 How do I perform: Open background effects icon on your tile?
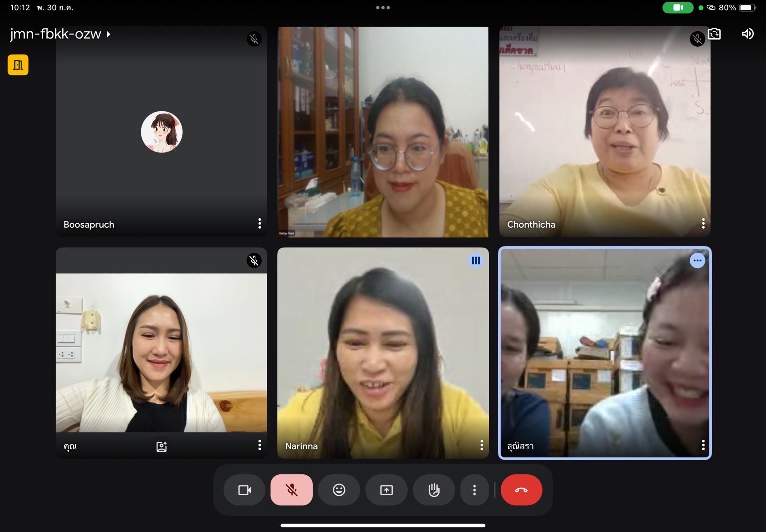pos(161,446)
